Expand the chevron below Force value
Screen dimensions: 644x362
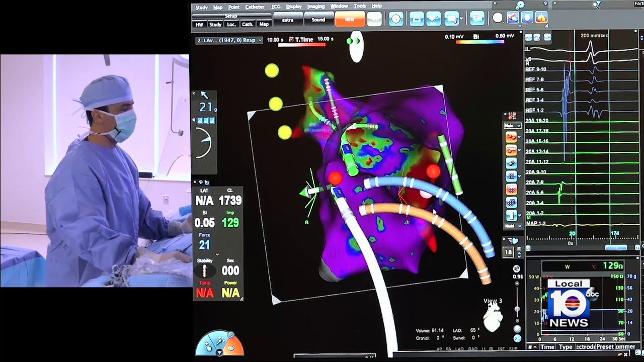click(217, 253)
